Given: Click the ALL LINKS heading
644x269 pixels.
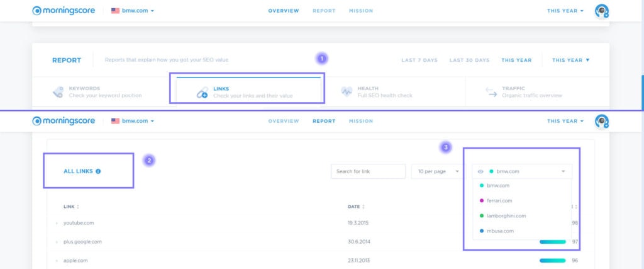Looking at the screenshot, I should 78,171.
